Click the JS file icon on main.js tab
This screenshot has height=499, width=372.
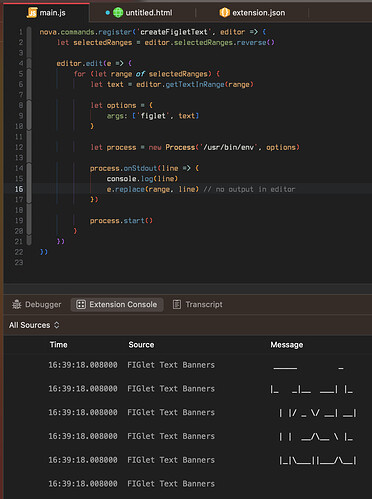[32, 13]
